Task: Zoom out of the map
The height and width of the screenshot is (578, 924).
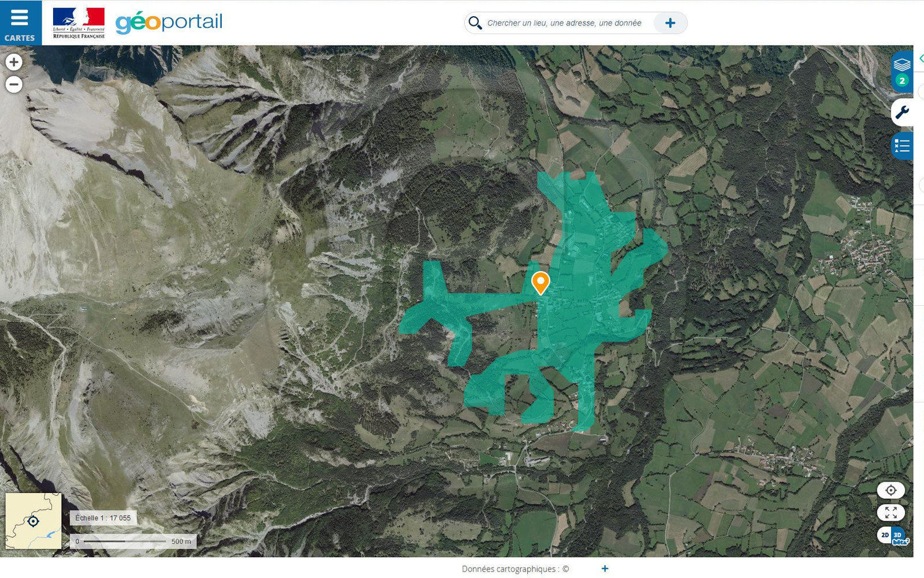Action: [x=14, y=84]
